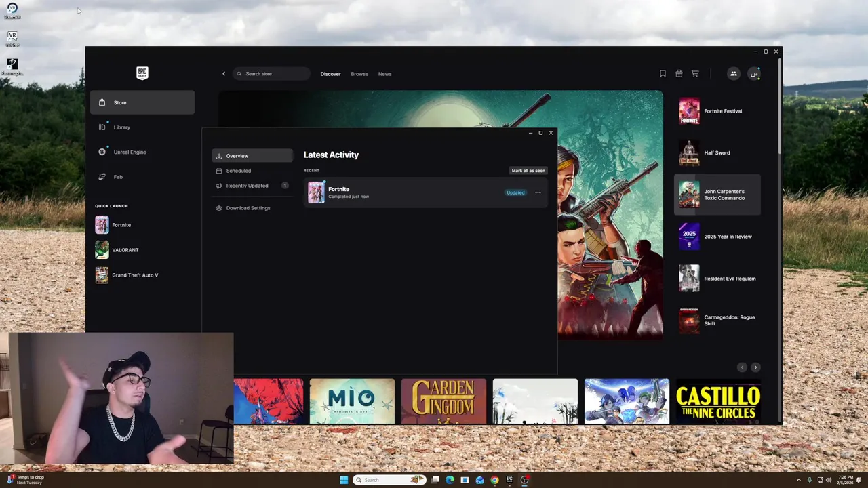
Task: Open the clock and date in tray
Action: click(x=846, y=480)
